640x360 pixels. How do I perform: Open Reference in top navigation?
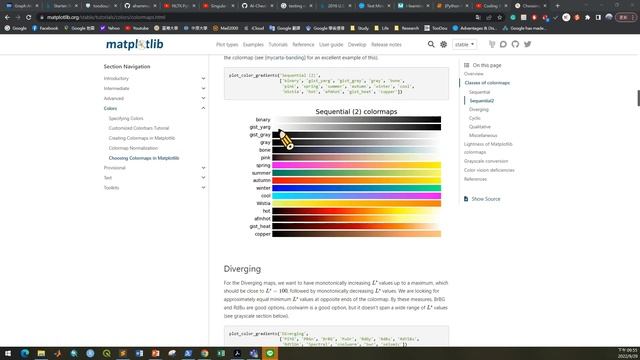coord(303,44)
